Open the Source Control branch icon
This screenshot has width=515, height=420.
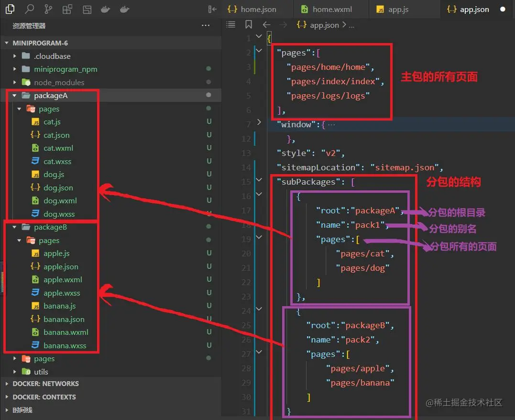pyautogui.click(x=48, y=9)
